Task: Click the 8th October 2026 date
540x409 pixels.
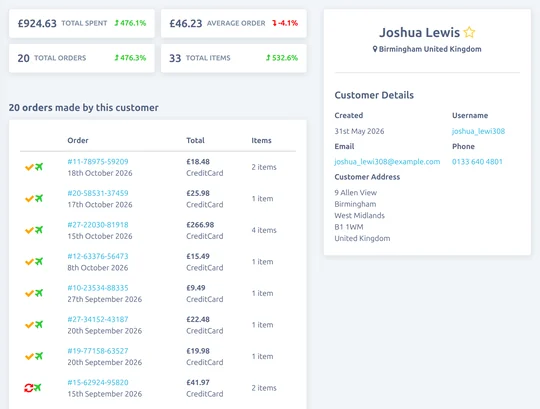Action: pos(97,268)
